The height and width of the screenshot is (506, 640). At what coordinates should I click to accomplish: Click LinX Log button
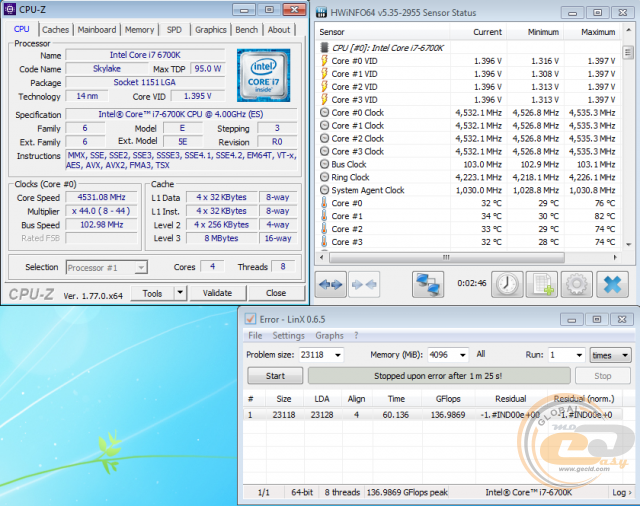622,493
